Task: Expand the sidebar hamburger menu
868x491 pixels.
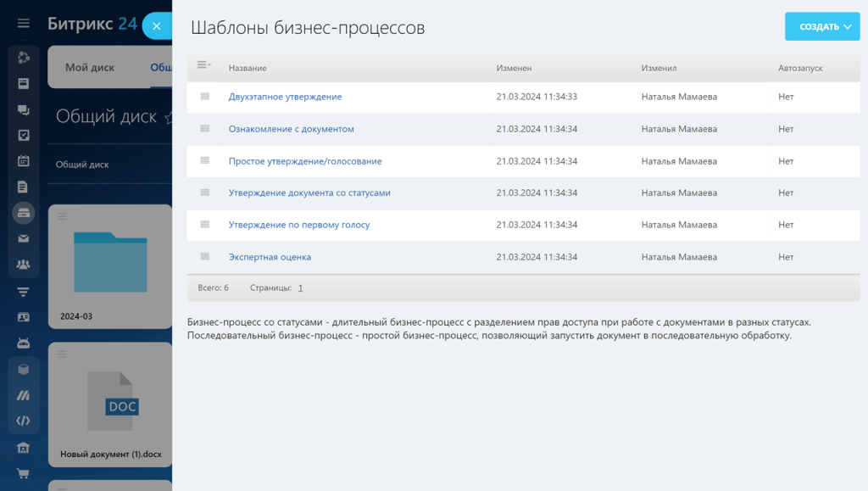Action: click(x=23, y=23)
